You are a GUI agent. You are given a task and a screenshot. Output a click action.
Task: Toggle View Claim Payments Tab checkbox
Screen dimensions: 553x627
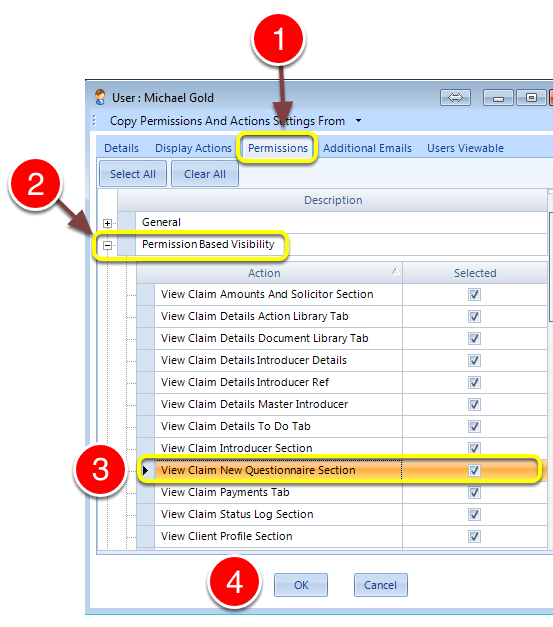(474, 492)
